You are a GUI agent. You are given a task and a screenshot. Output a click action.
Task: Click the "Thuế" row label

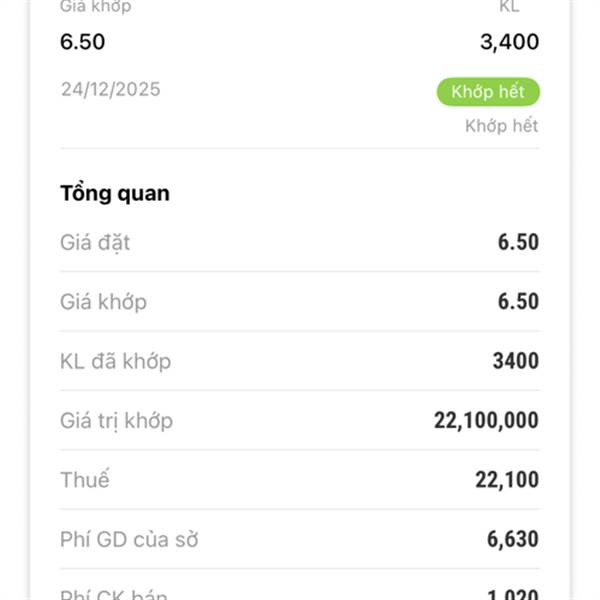tap(85, 480)
